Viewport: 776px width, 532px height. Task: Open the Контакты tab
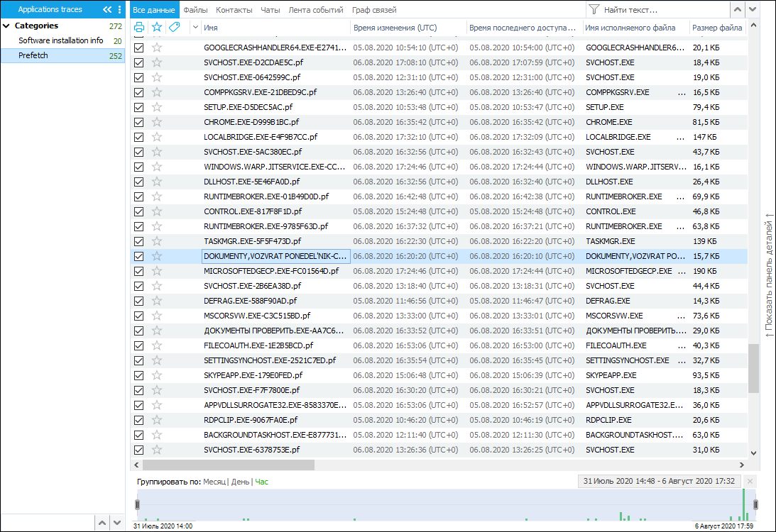234,10
